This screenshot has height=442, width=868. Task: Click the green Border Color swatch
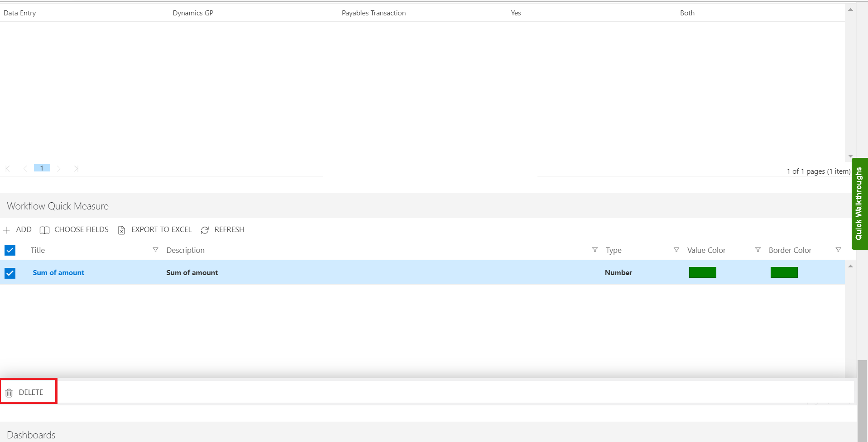[784, 272]
